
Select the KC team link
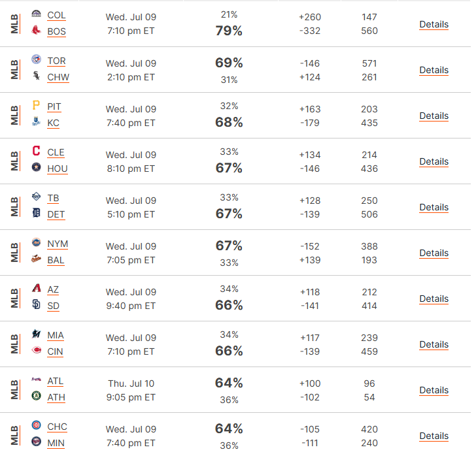53,123
